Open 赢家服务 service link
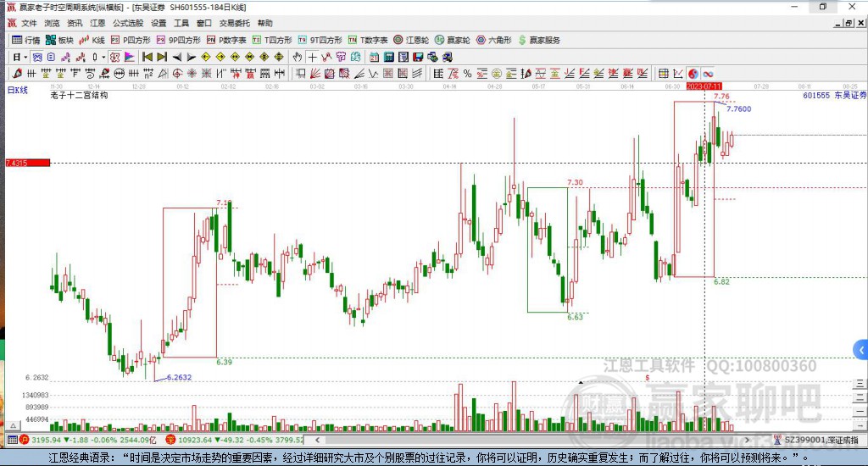This screenshot has height=466, width=868. pyautogui.click(x=540, y=40)
